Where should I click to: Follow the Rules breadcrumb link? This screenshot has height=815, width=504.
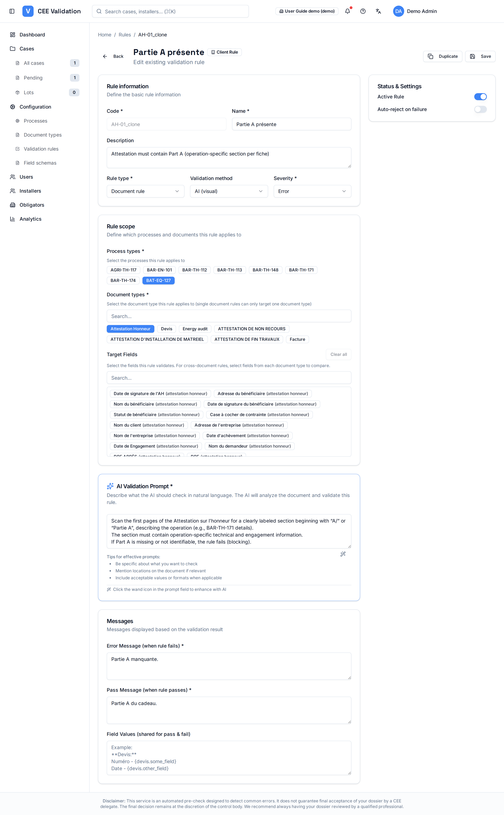pyautogui.click(x=125, y=35)
